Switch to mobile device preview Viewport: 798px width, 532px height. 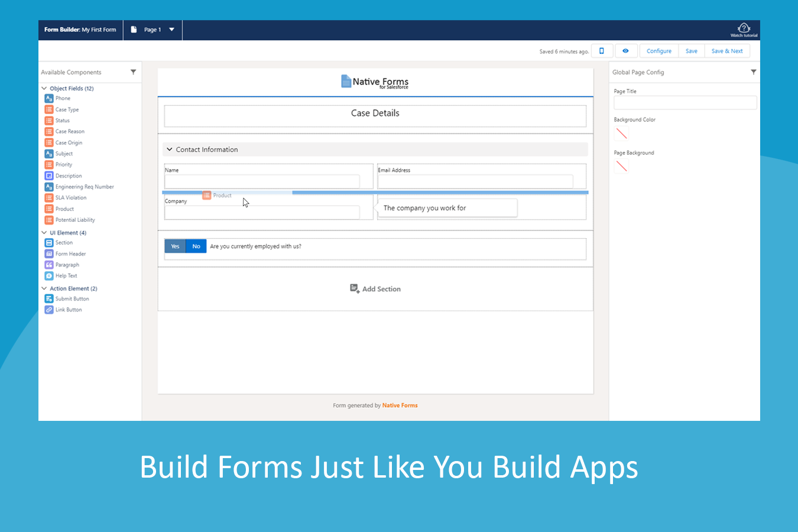[x=602, y=51]
